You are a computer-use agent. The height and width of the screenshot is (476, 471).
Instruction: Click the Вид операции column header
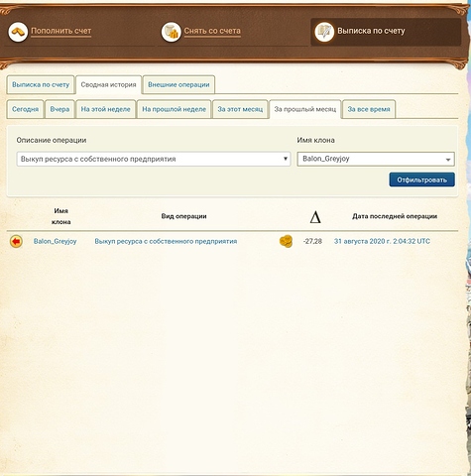pos(183,216)
